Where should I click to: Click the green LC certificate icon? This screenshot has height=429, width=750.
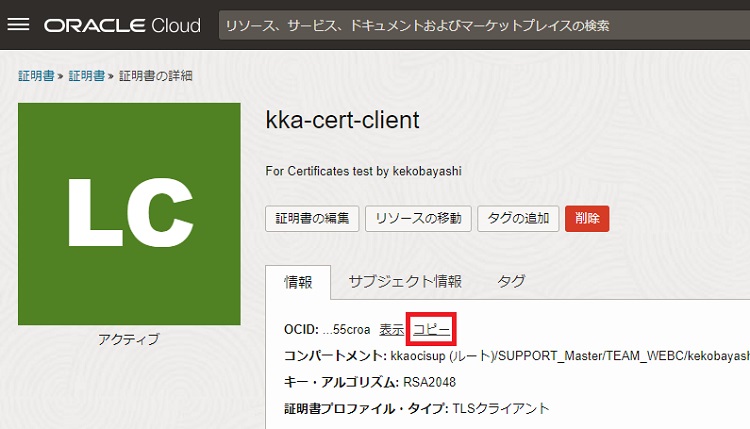pos(129,214)
